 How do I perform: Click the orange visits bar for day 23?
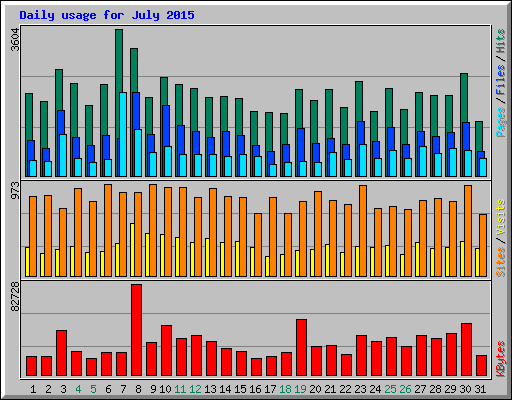[363, 231]
